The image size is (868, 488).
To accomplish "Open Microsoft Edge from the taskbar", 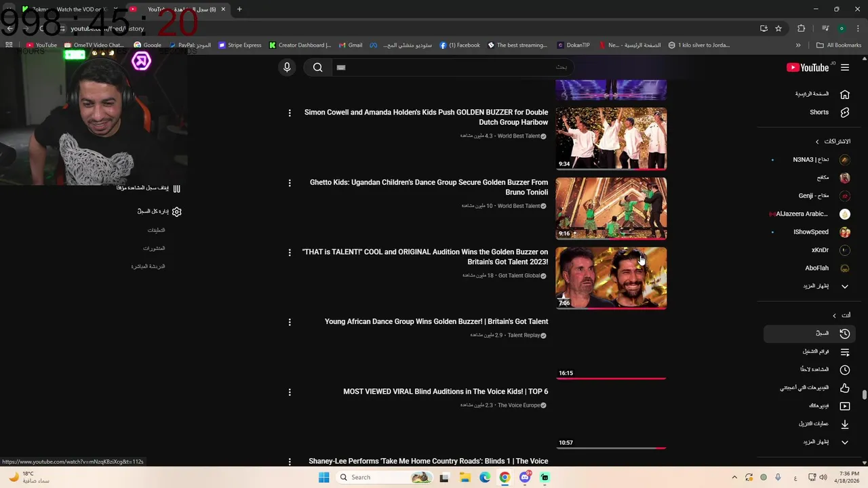I will [485, 477].
